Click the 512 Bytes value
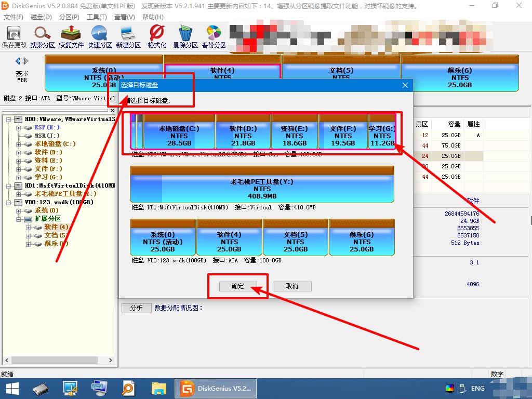Screen dimensions: 532x399 tap(465, 243)
